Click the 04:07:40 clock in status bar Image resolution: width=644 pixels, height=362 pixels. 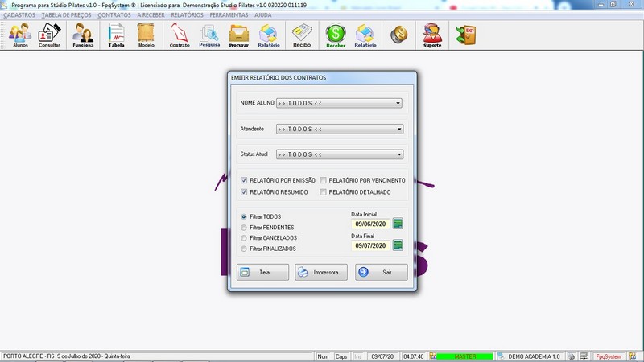click(x=413, y=356)
